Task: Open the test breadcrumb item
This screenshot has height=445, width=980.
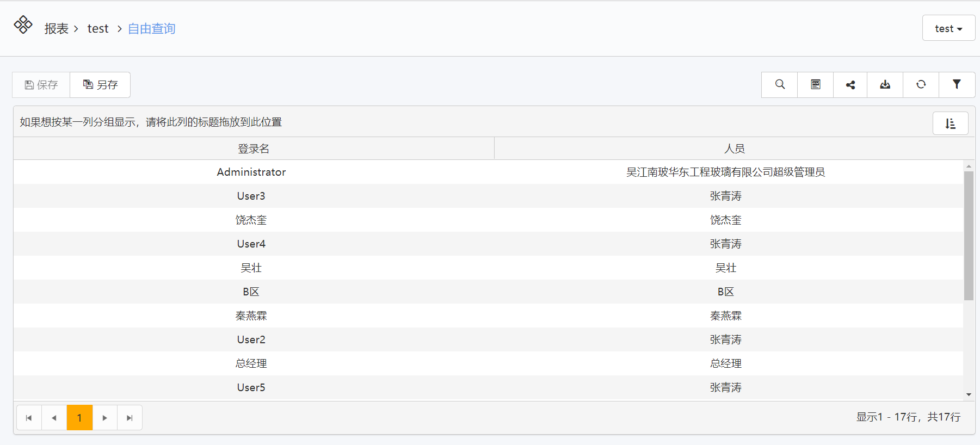Action: 98,29
